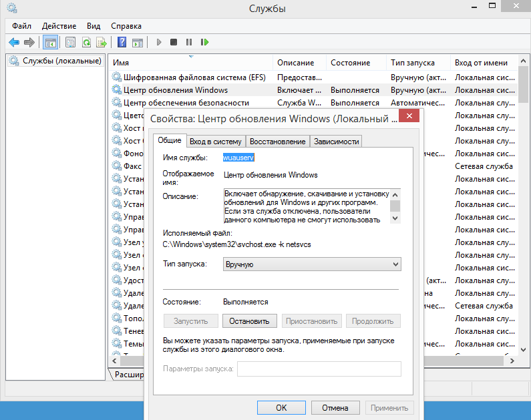Image resolution: width=531 pixels, height=420 pixels.
Task: Open the Действие menu
Action: click(59, 26)
